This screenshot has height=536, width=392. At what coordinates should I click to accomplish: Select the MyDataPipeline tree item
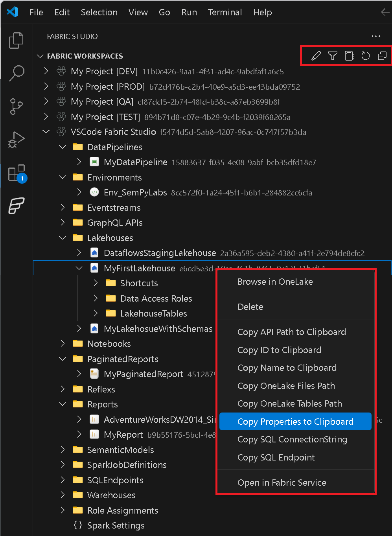point(135,162)
